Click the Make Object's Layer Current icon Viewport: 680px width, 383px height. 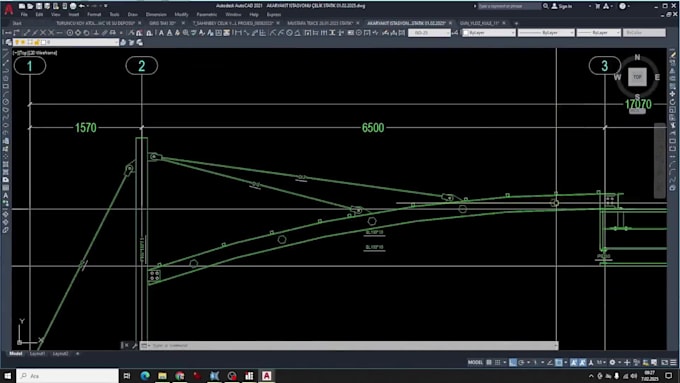tap(123, 42)
